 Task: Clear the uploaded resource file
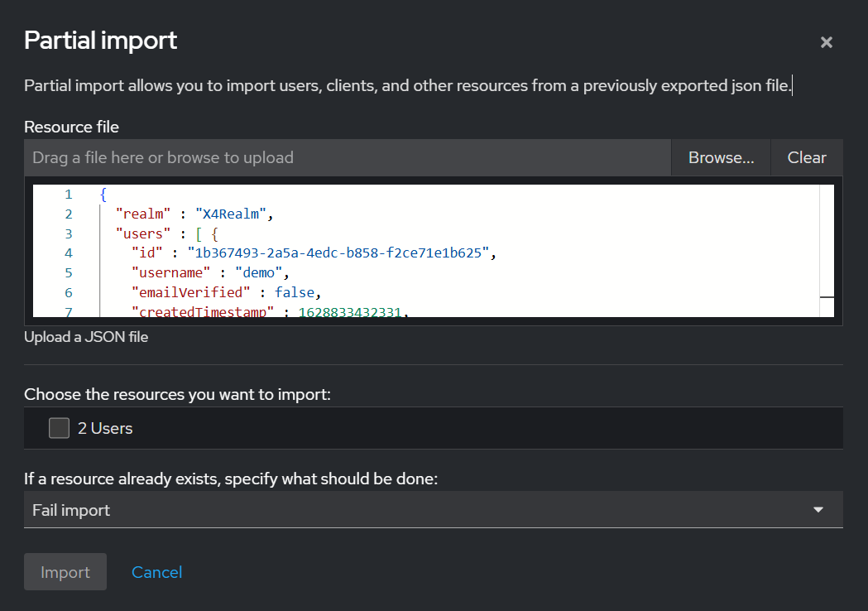click(806, 157)
